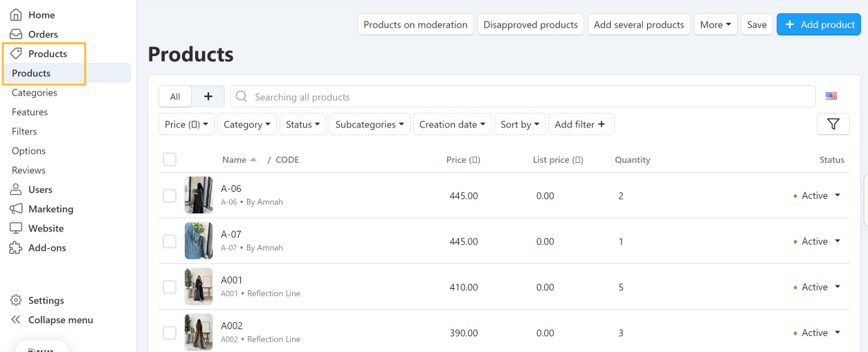This screenshot has width=868, height=352.
Task: Click the Price column header
Action: (x=463, y=159)
